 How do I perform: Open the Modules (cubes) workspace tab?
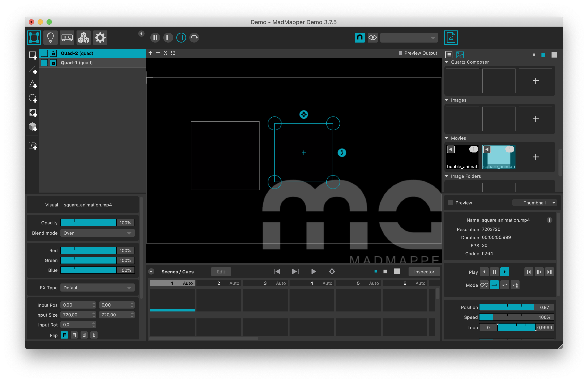click(x=83, y=38)
